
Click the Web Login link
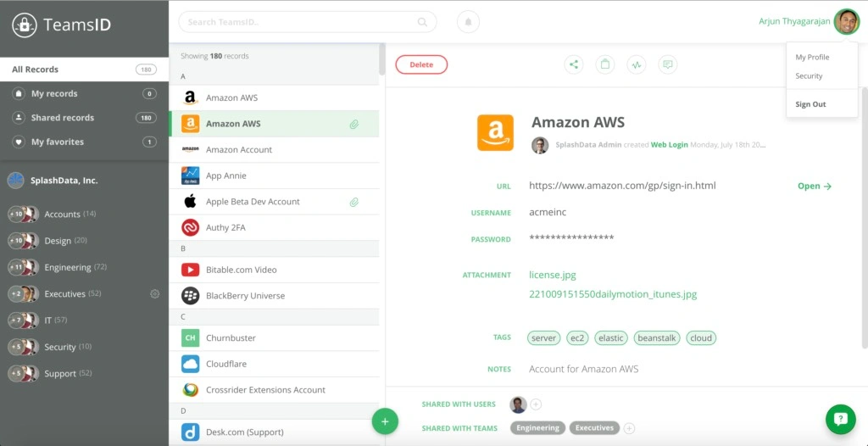[670, 145]
